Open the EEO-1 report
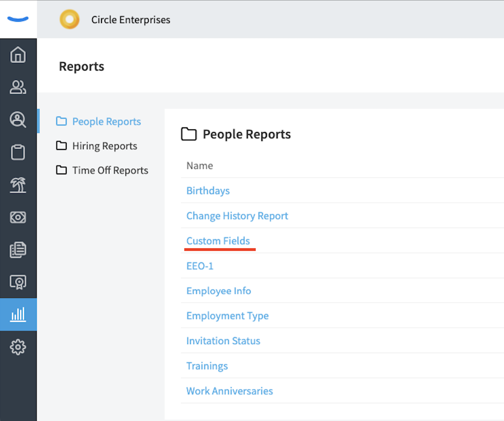Screen dimensions: 504x421 [x=200, y=266]
